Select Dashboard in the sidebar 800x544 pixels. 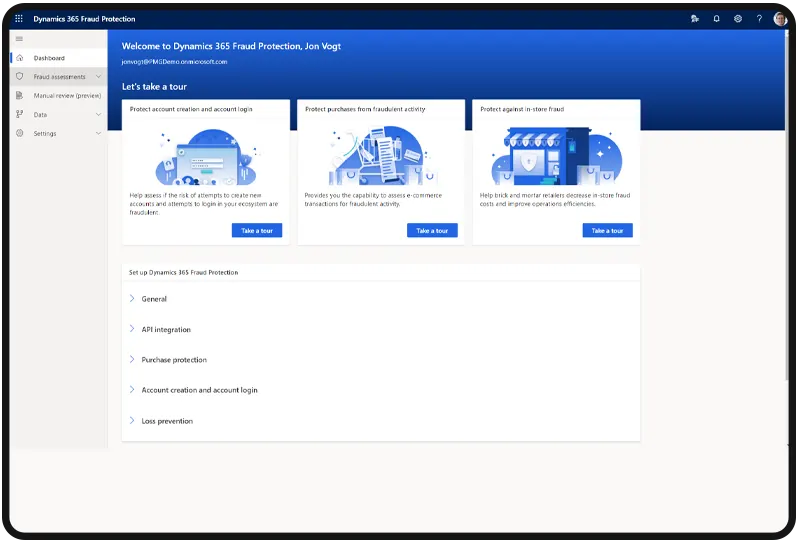49,58
